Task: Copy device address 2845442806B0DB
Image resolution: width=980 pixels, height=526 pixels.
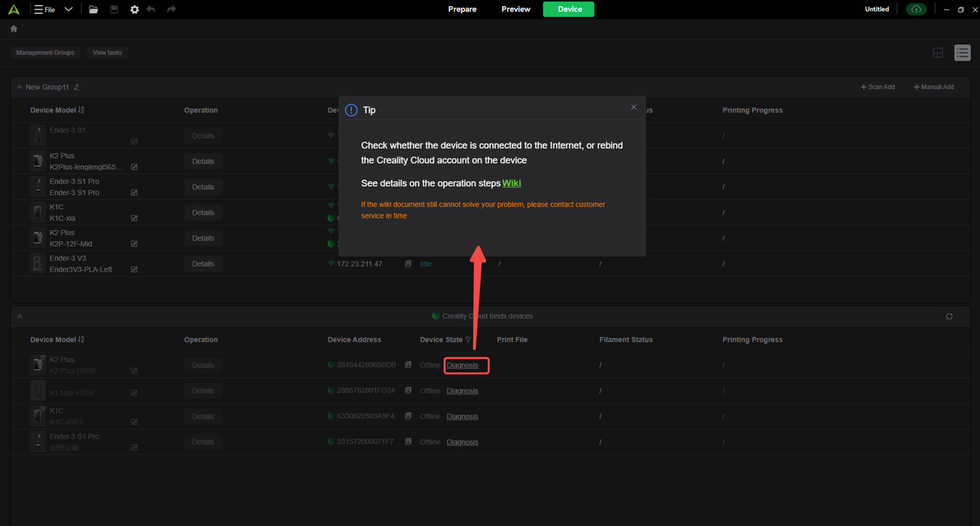Action: (408, 365)
